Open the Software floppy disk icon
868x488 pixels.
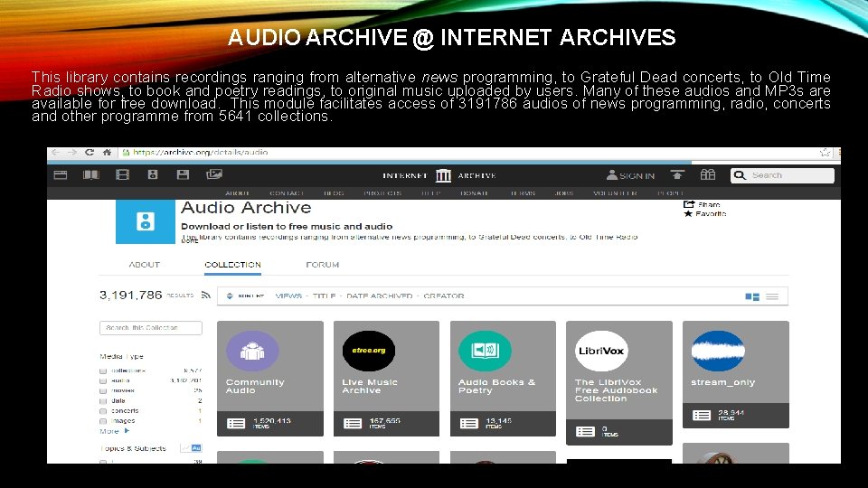tap(183, 174)
